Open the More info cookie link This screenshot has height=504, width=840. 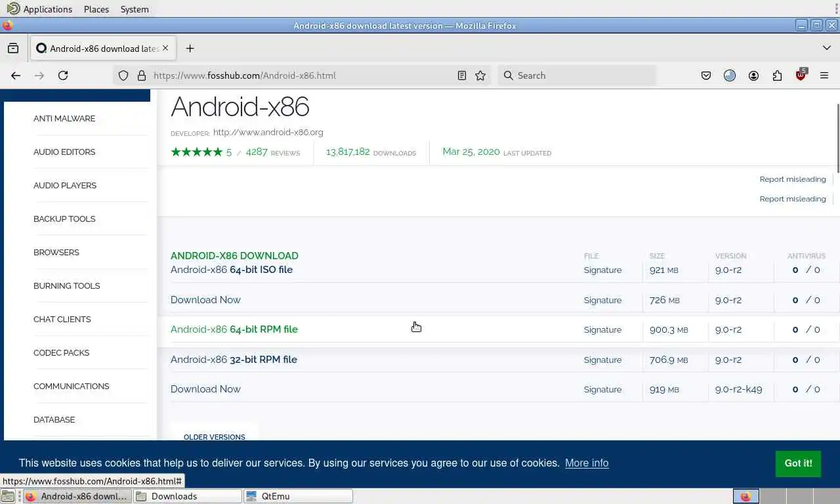pyautogui.click(x=587, y=463)
